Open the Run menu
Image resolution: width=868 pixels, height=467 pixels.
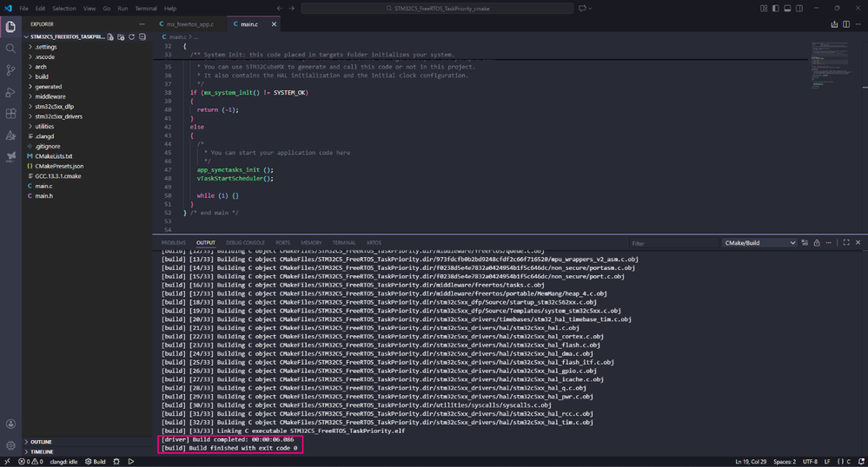[x=123, y=9]
